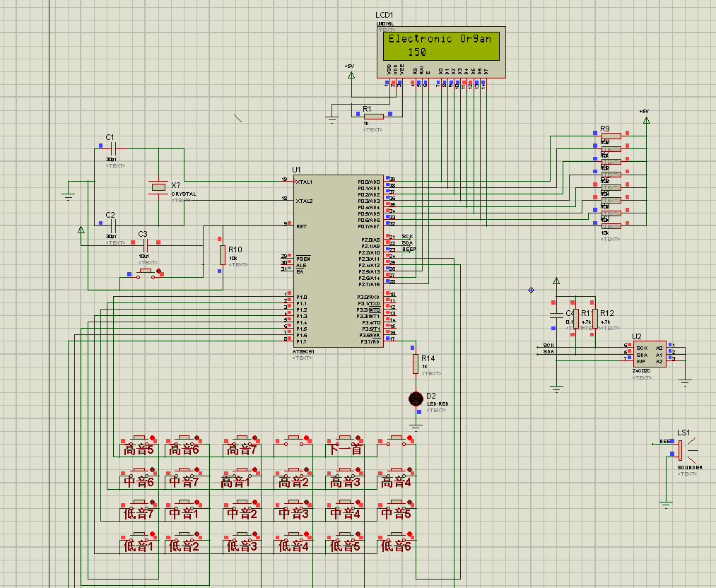716x588 pixels.
Task: Select the R10 10k resistor
Action: [x=223, y=254]
